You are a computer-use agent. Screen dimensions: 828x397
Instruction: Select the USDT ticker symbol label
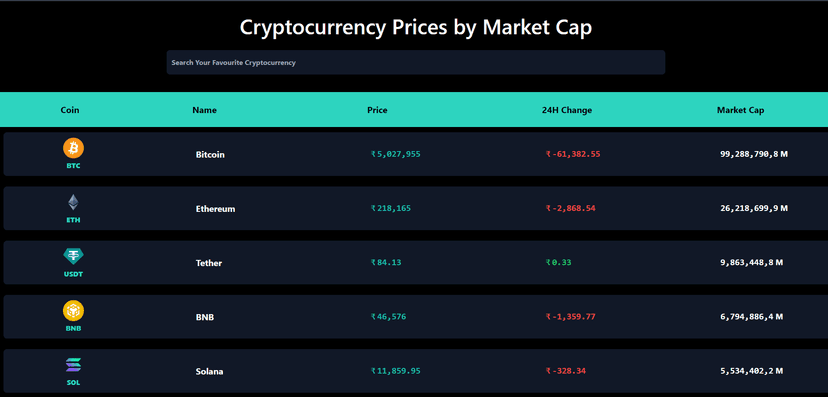click(73, 275)
